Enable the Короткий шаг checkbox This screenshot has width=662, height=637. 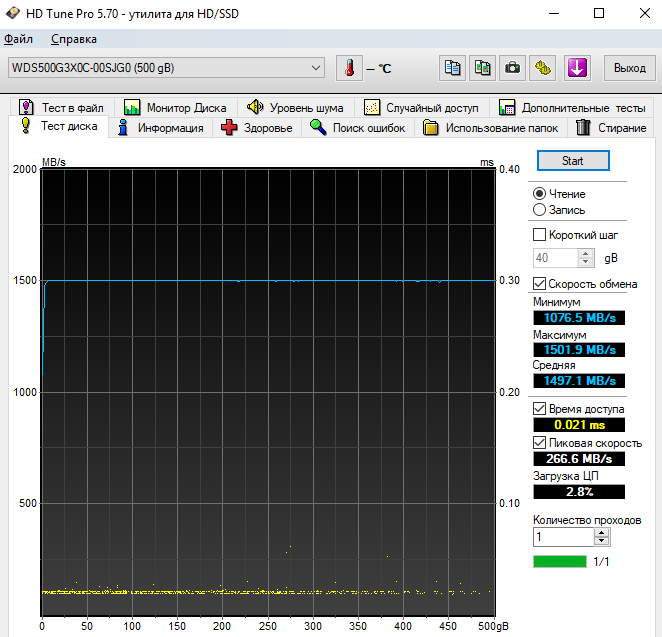click(x=540, y=235)
